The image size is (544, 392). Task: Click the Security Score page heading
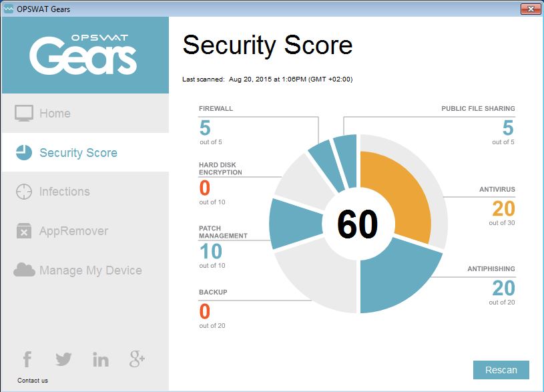[x=268, y=45]
